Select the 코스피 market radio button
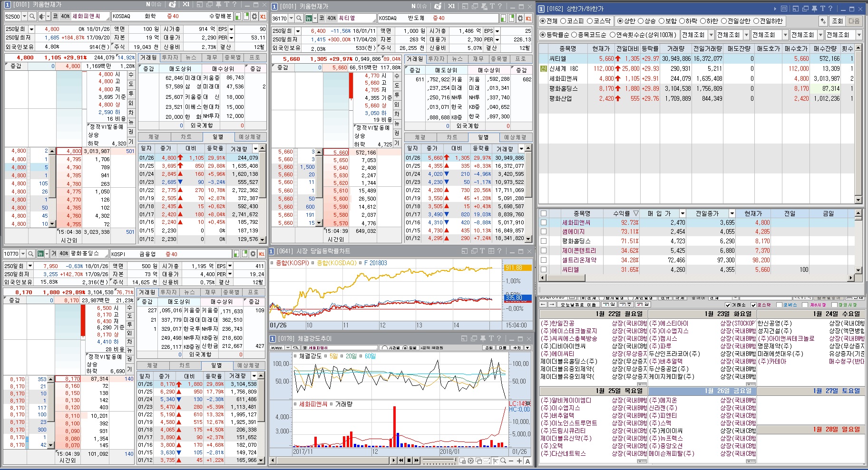868x470 pixels. tap(563, 21)
